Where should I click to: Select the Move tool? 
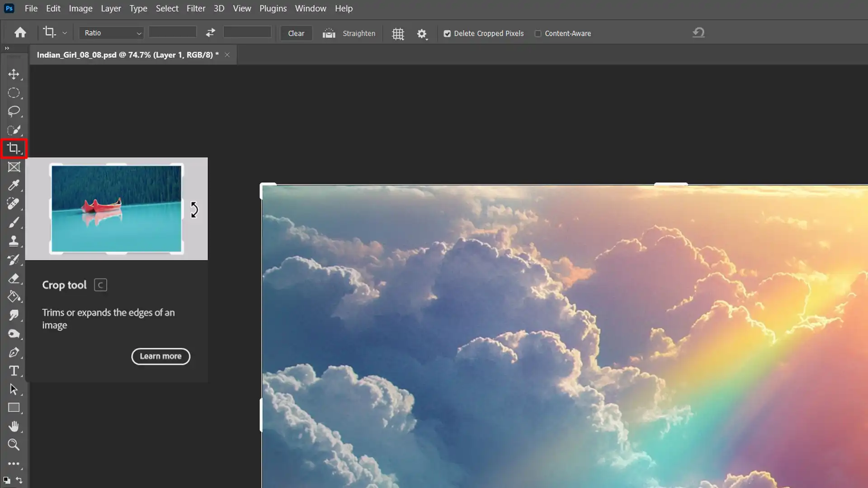(x=14, y=74)
